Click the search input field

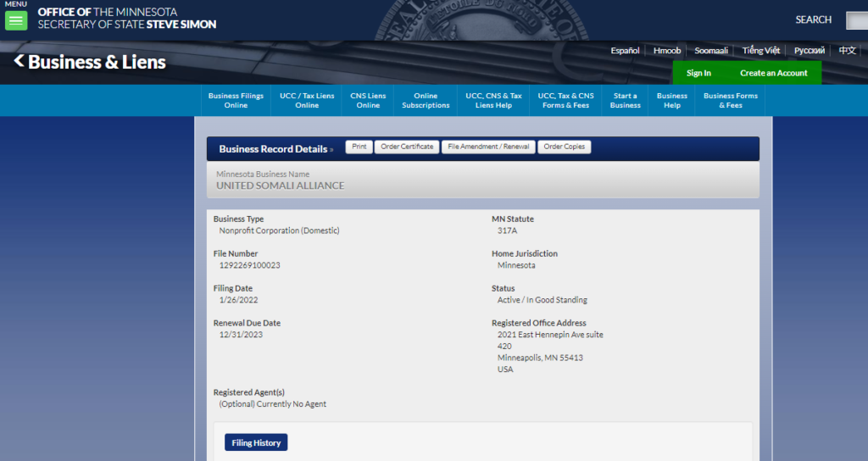(x=857, y=20)
